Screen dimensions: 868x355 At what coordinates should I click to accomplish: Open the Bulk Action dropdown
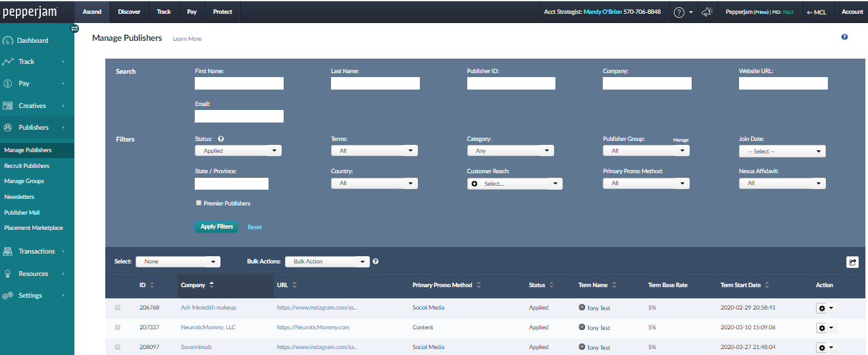327,261
